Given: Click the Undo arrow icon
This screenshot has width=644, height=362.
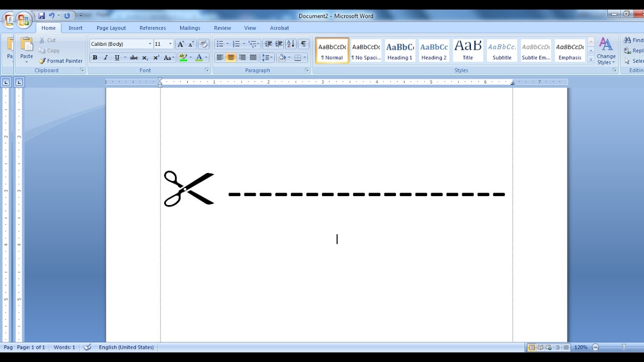Looking at the screenshot, I should pyautogui.click(x=52, y=16).
